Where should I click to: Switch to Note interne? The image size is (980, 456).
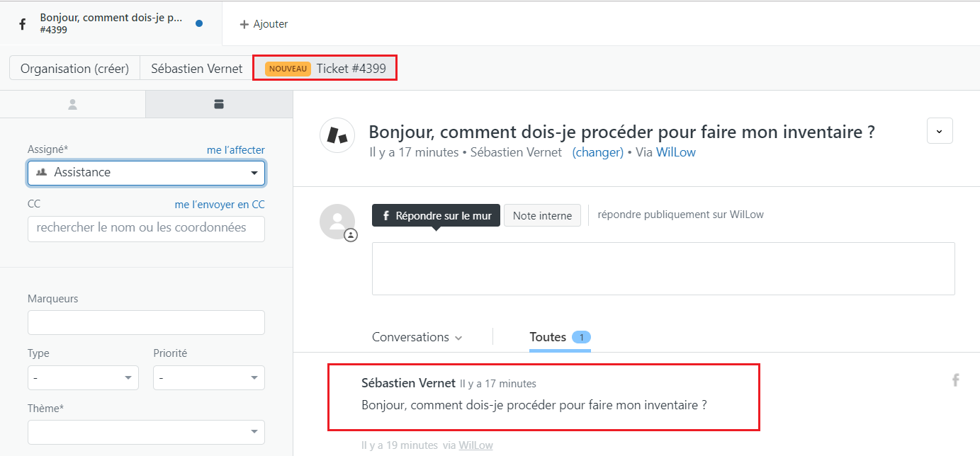[x=542, y=215]
